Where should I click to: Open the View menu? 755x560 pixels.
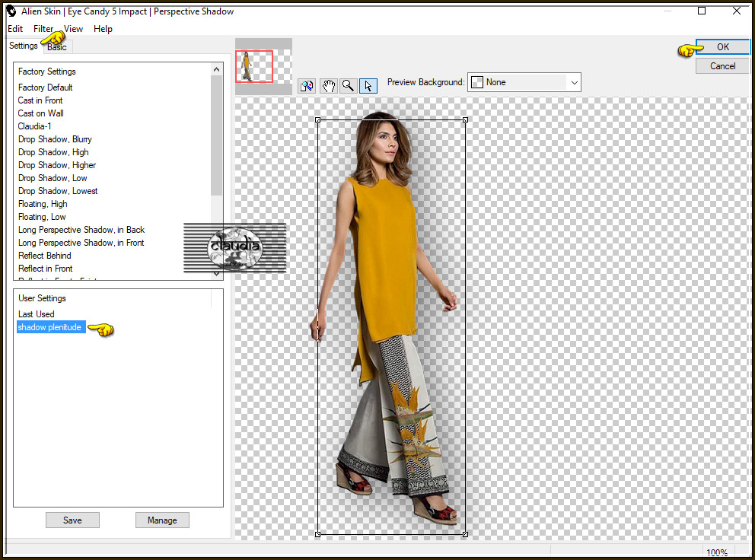(x=73, y=29)
